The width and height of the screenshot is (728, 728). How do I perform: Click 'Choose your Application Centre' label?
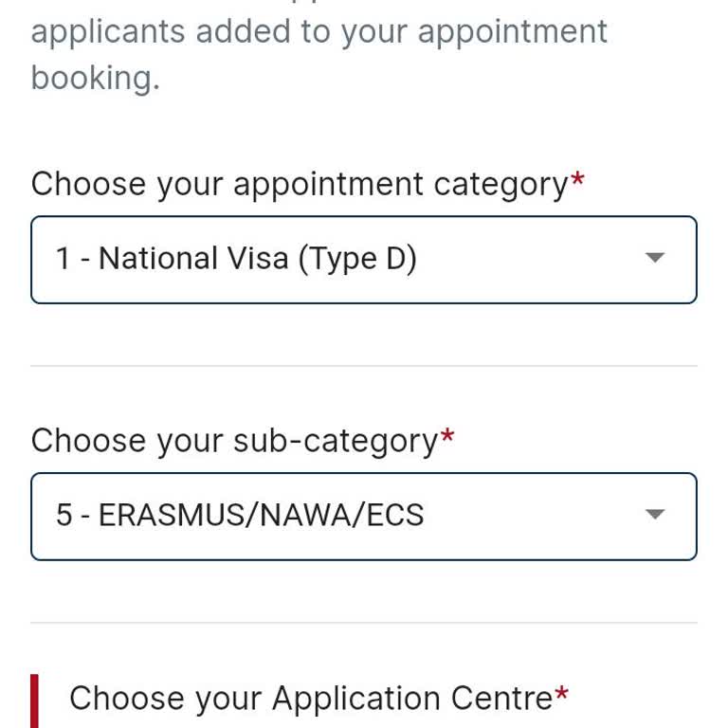(x=311, y=699)
